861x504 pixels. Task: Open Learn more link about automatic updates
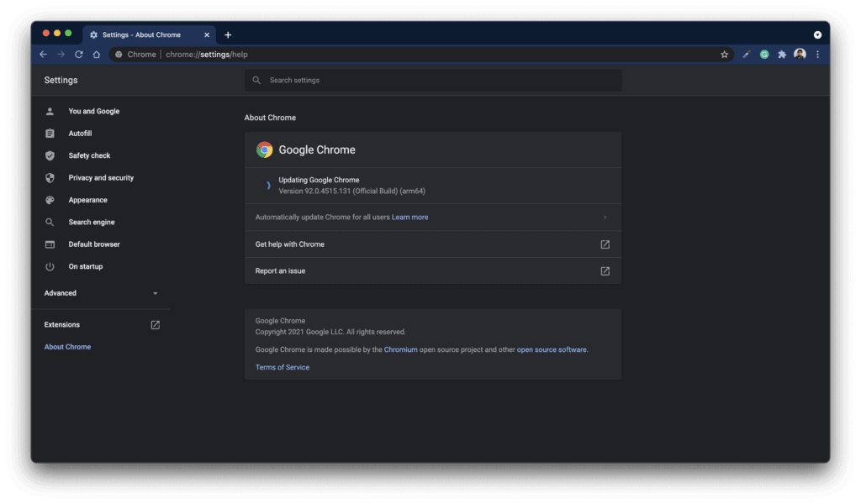tap(409, 218)
